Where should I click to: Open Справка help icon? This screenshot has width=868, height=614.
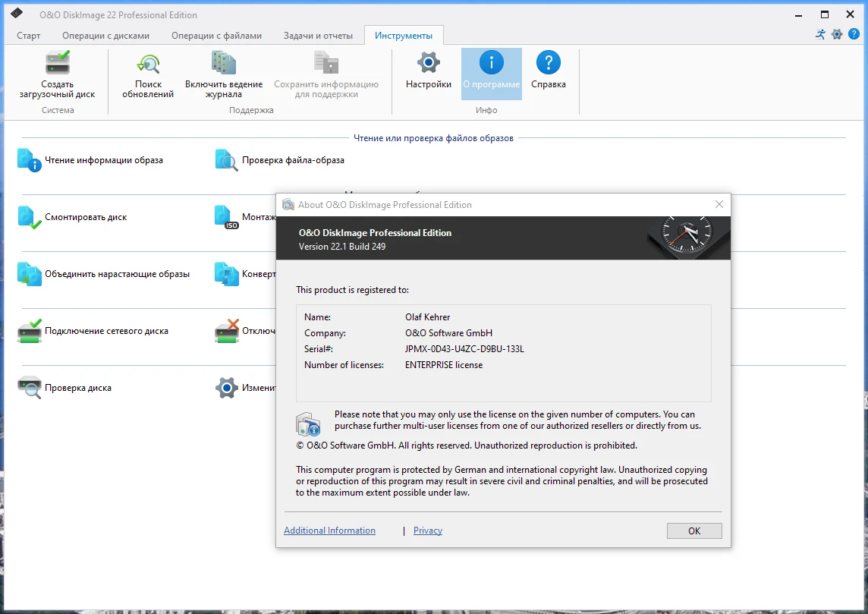[x=548, y=63]
